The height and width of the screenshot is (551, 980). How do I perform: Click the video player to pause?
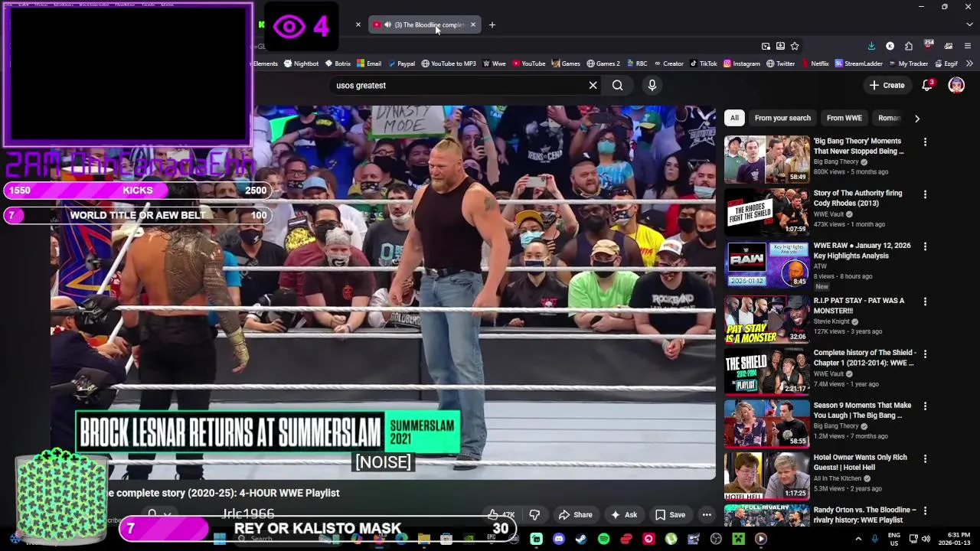[383, 293]
